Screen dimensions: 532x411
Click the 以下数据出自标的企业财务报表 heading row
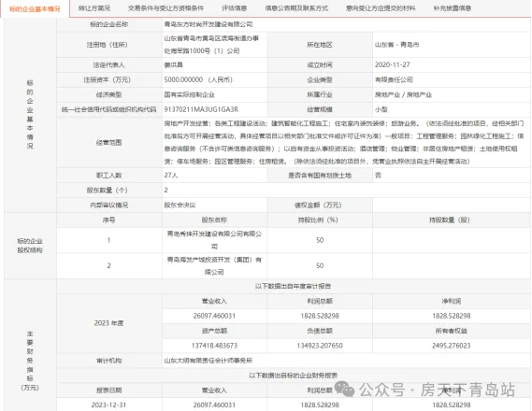coord(294,376)
